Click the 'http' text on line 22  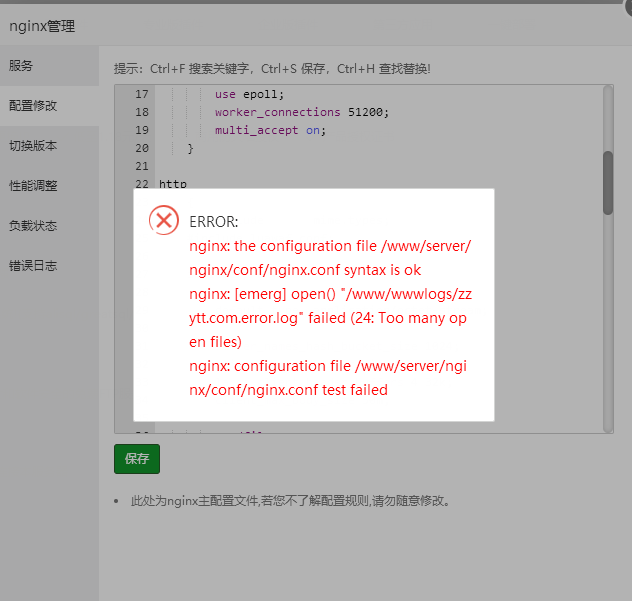[x=173, y=184]
